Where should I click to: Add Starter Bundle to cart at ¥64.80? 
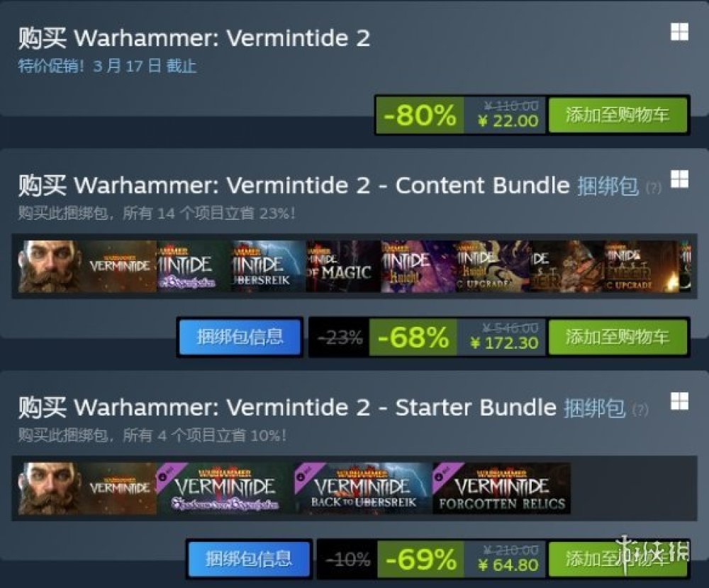[x=618, y=559]
